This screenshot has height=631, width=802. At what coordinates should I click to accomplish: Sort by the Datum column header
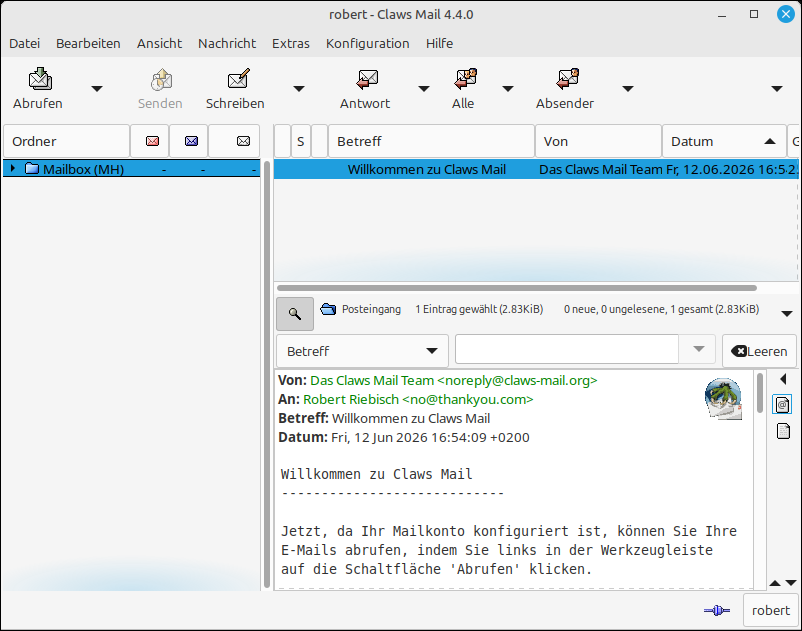[724, 141]
